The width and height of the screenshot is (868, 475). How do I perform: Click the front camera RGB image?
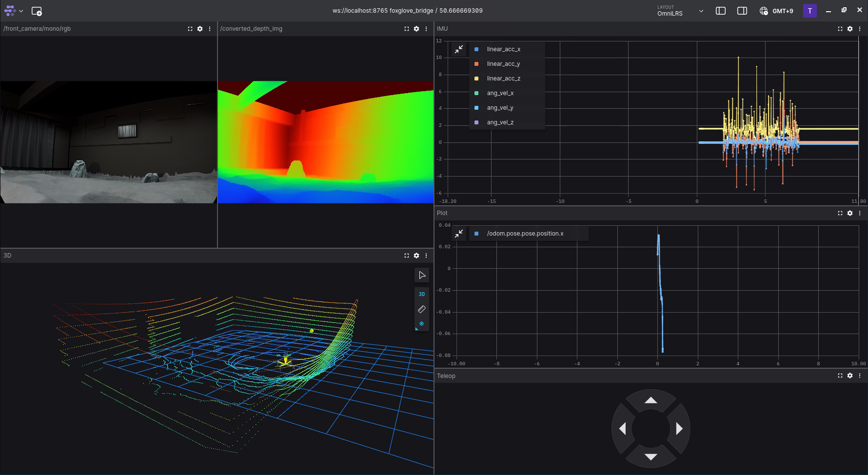point(109,142)
